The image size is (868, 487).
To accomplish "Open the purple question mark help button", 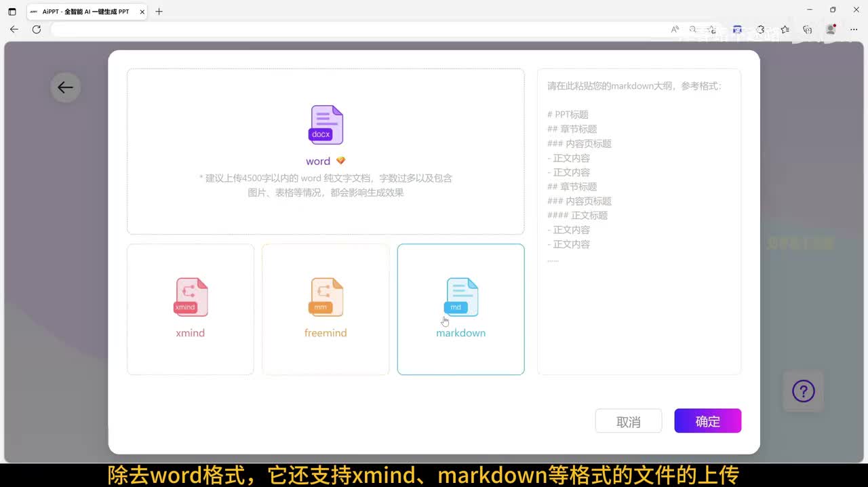I will pyautogui.click(x=804, y=391).
